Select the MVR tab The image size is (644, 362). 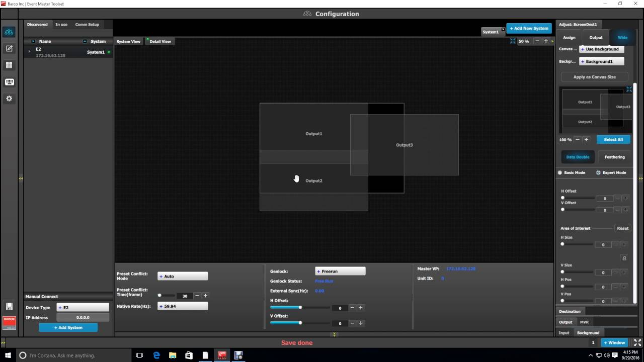tap(584, 322)
